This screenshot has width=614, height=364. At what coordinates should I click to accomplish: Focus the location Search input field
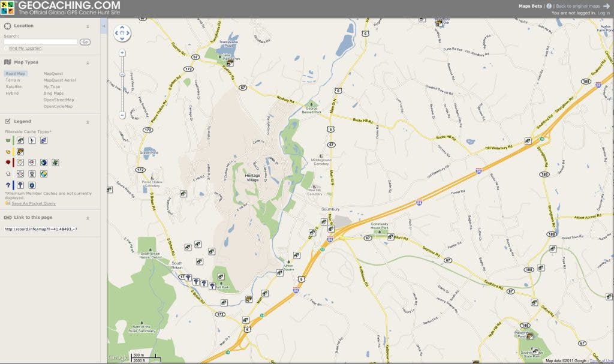pos(41,42)
